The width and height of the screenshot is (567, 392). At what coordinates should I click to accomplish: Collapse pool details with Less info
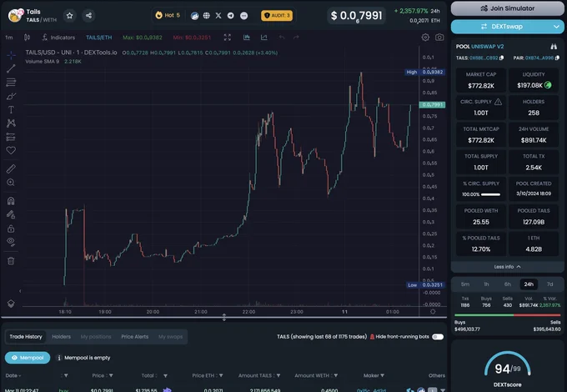point(507,267)
